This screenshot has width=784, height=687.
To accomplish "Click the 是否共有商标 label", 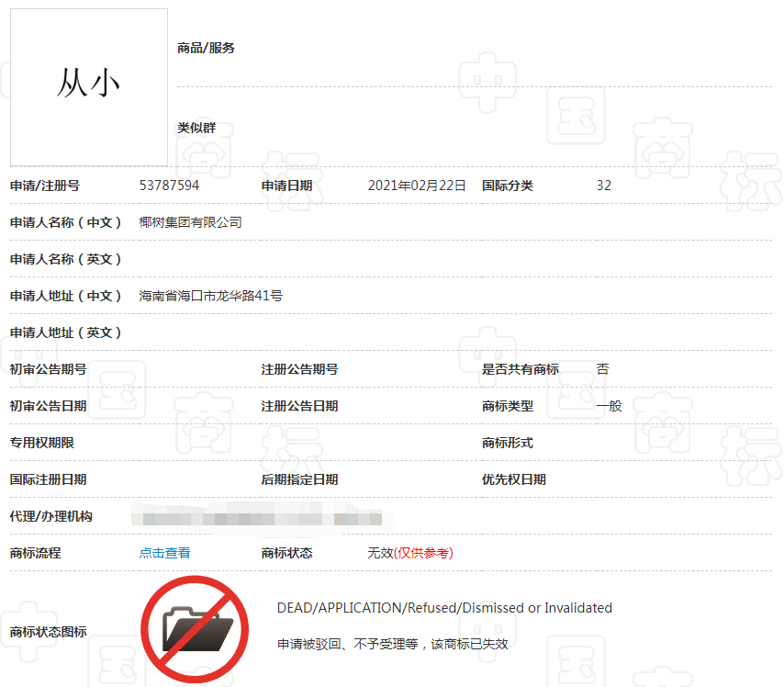I will tap(521, 369).
